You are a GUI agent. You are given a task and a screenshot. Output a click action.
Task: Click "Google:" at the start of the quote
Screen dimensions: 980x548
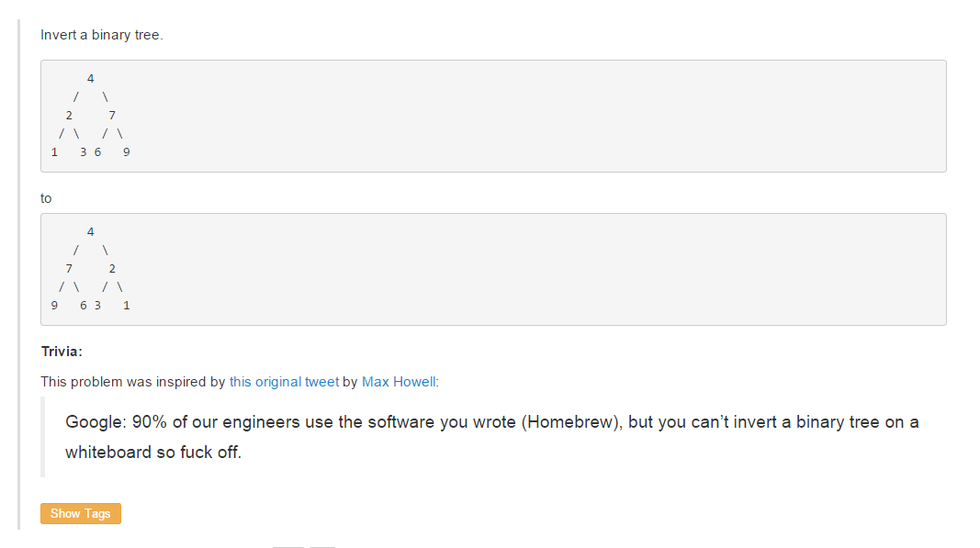click(96, 422)
